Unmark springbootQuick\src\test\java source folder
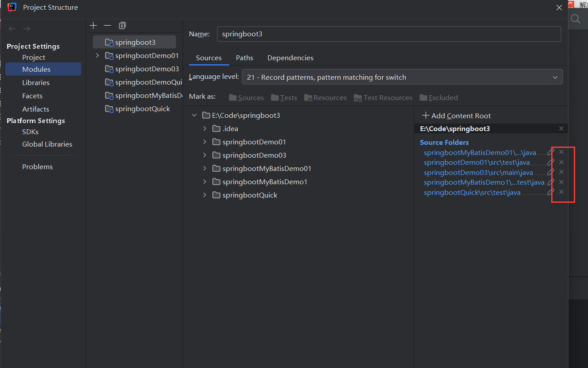 click(x=561, y=192)
